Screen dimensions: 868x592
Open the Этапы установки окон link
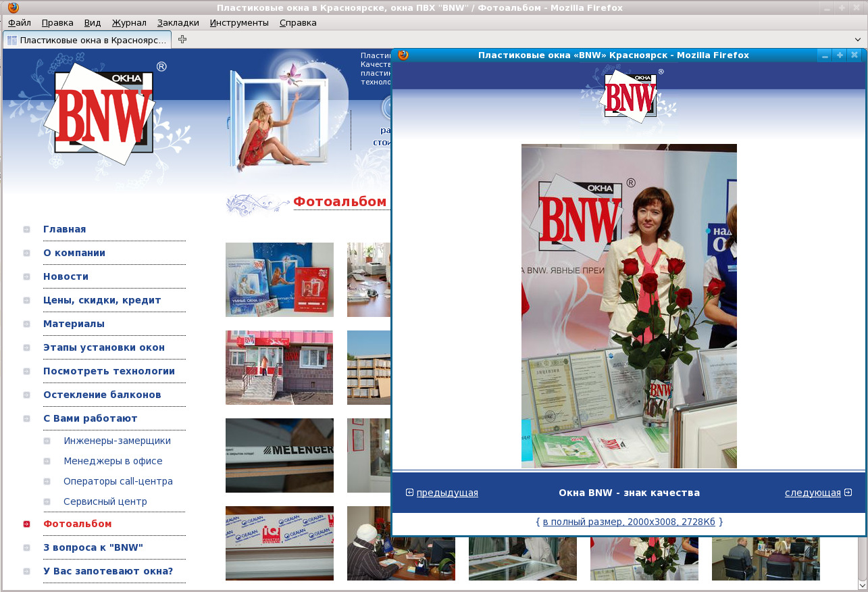click(104, 347)
